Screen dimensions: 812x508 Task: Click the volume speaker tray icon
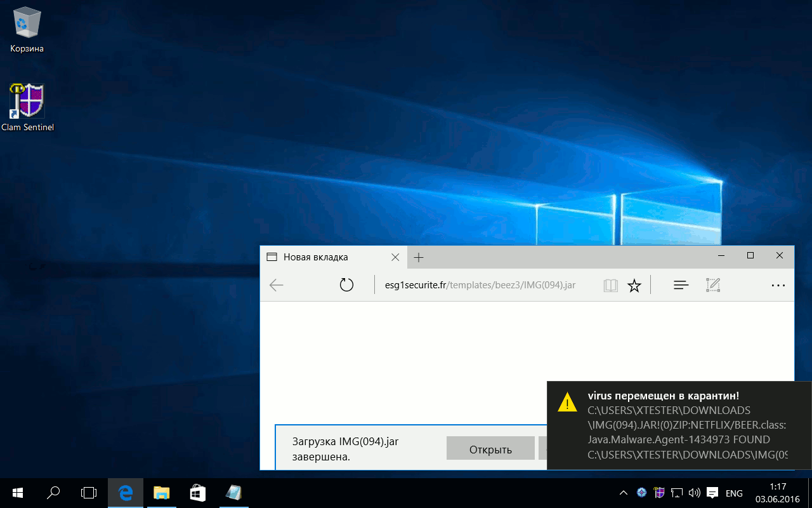[694, 493]
